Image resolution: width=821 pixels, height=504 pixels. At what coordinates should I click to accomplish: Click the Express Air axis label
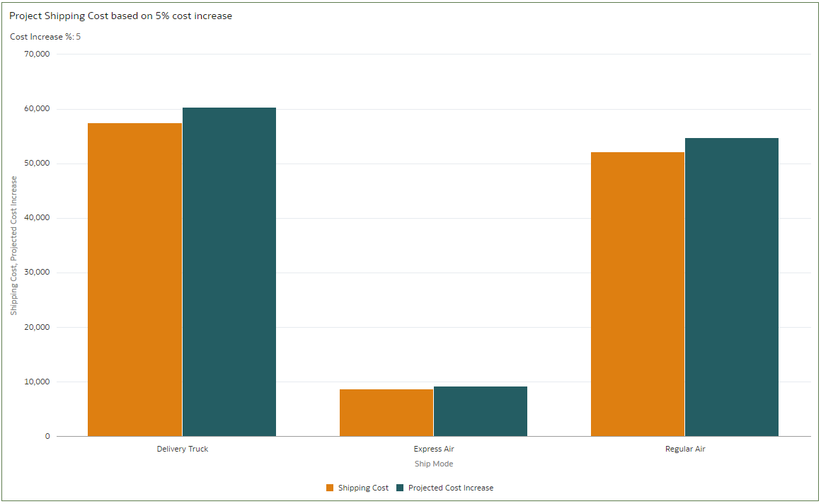tap(434, 449)
